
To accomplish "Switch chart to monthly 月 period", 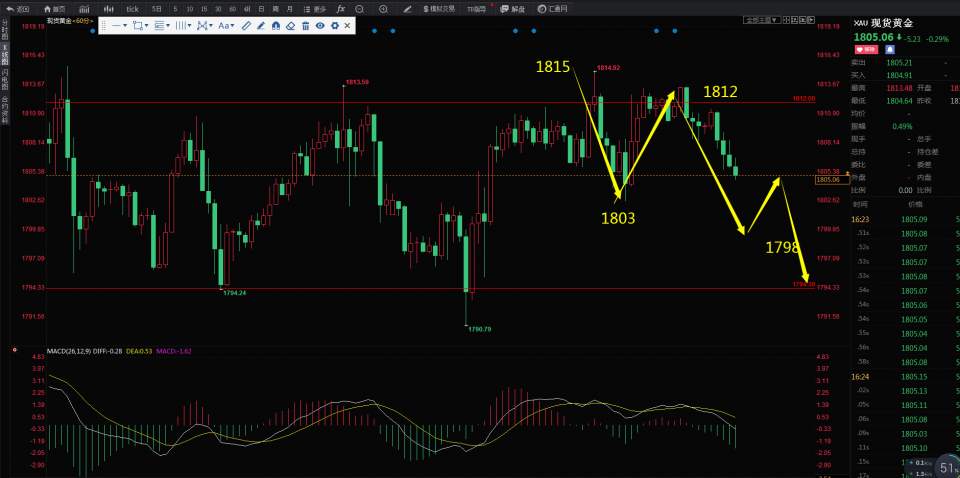I will [x=290, y=9].
